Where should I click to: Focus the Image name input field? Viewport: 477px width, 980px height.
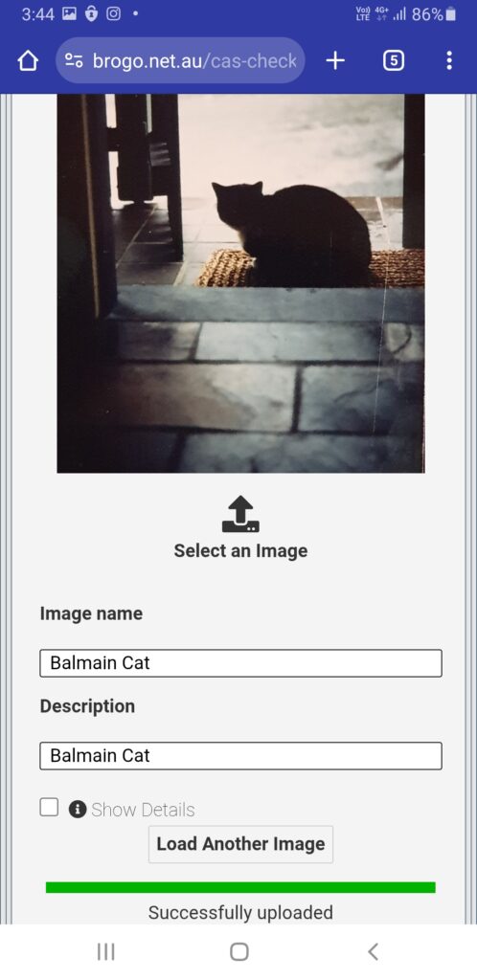(x=240, y=663)
